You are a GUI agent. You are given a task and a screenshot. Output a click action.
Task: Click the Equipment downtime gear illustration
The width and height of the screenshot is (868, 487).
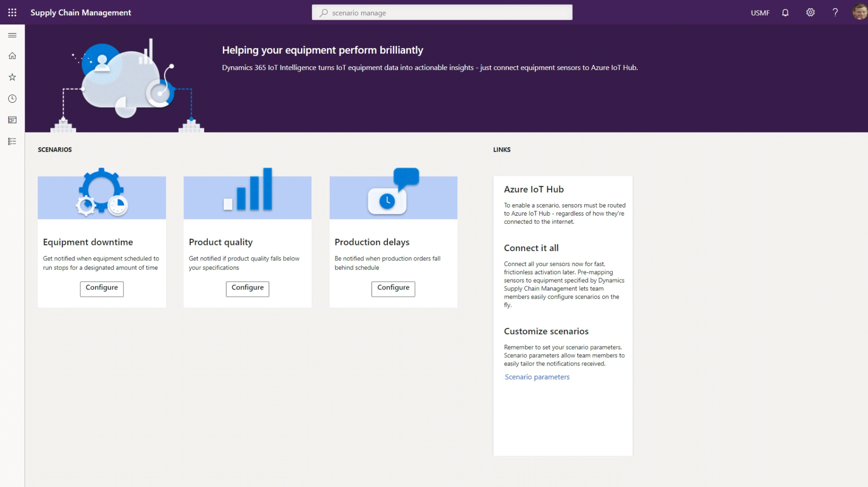[x=102, y=192]
